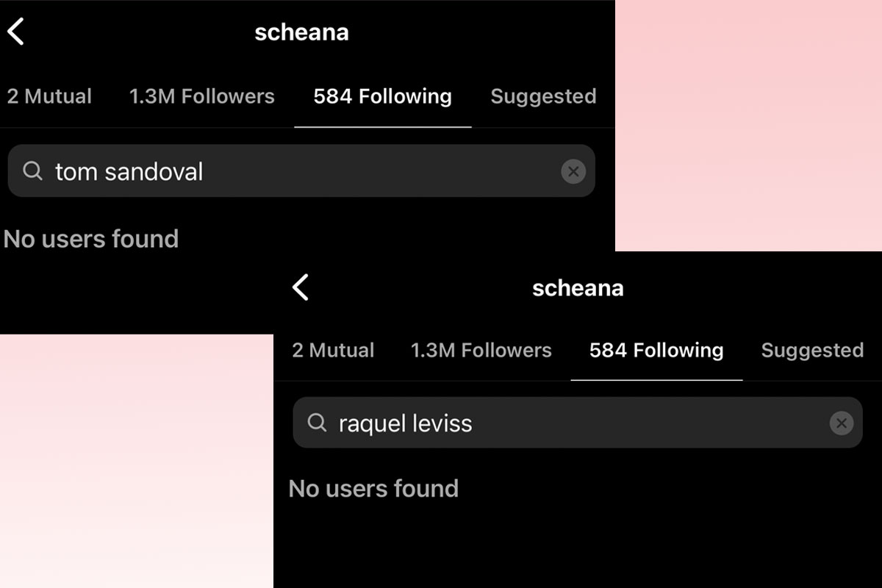Image resolution: width=882 pixels, height=588 pixels.
Task: Select the 584 Following tab in lower screenshot
Action: click(x=656, y=350)
